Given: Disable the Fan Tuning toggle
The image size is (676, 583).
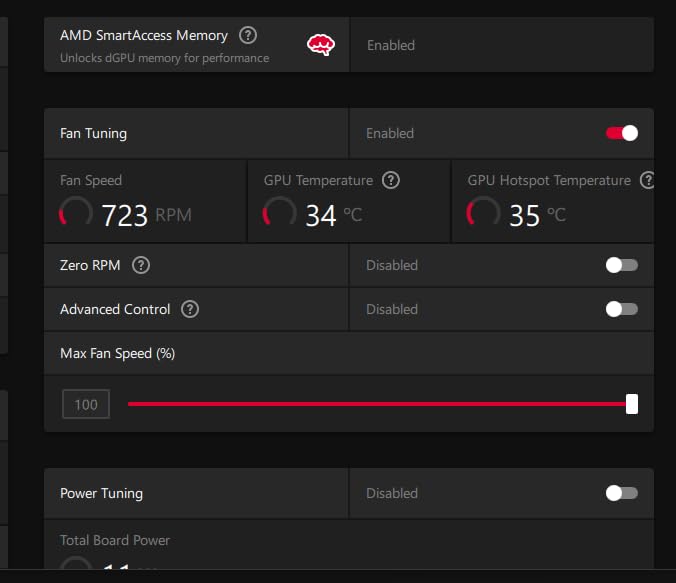Looking at the screenshot, I should tap(622, 133).
